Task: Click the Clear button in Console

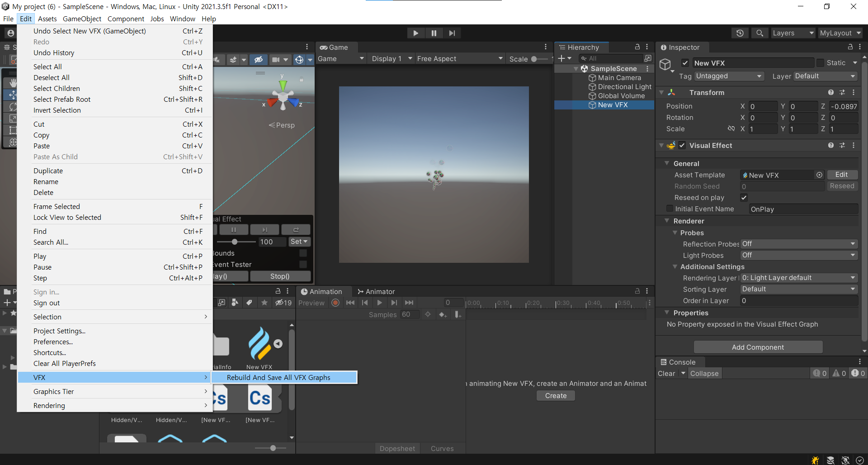Action: click(x=666, y=373)
